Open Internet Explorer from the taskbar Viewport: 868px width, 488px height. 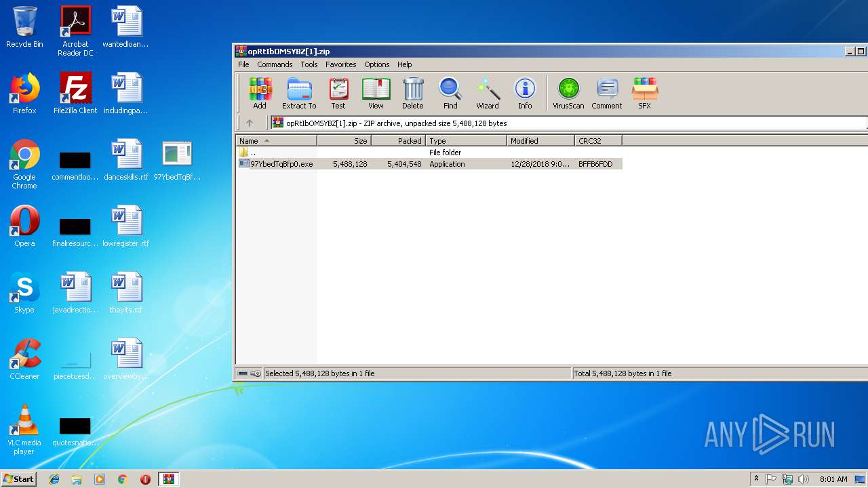point(54,479)
